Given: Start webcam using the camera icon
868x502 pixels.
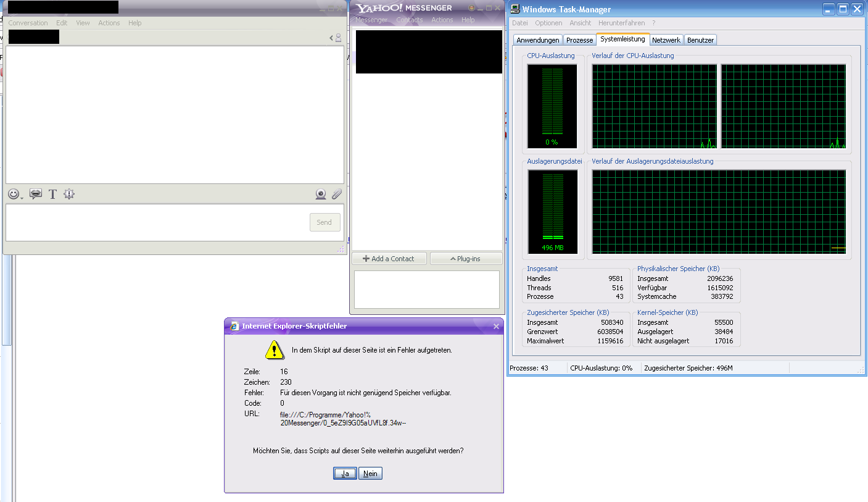Looking at the screenshot, I should click(321, 194).
